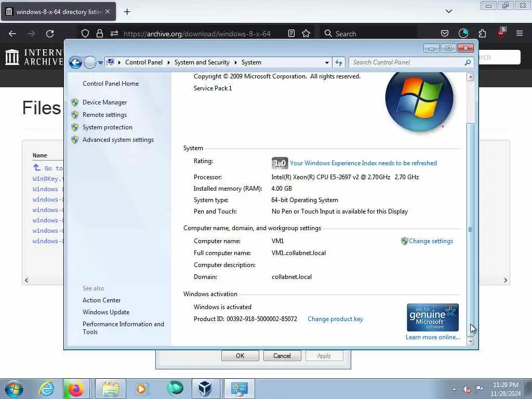Show hidden tray icons arrow

pyautogui.click(x=454, y=389)
